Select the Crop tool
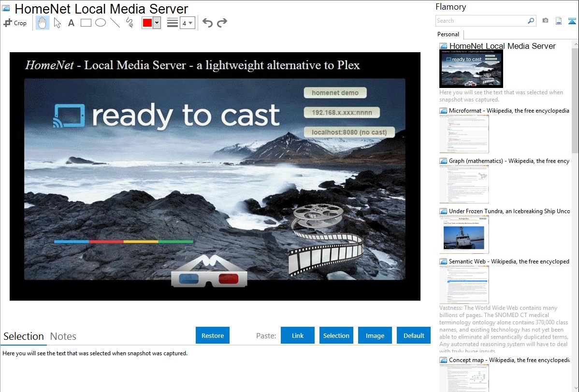The width and height of the screenshot is (579, 392). (x=15, y=23)
